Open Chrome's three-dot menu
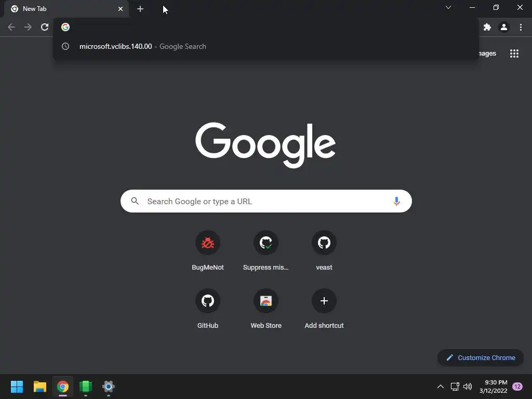The height and width of the screenshot is (399, 532). coord(521,27)
